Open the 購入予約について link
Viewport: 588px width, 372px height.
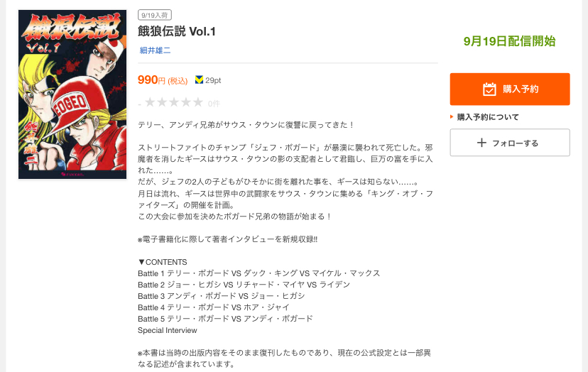click(x=487, y=117)
